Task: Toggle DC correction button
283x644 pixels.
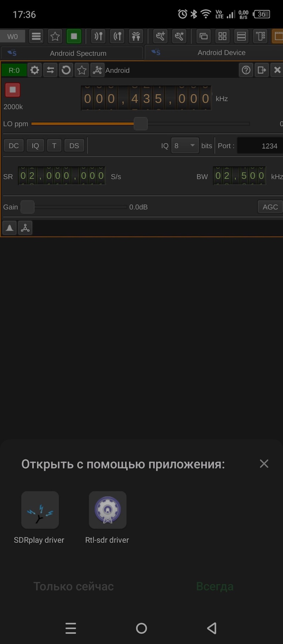Action: point(14,146)
